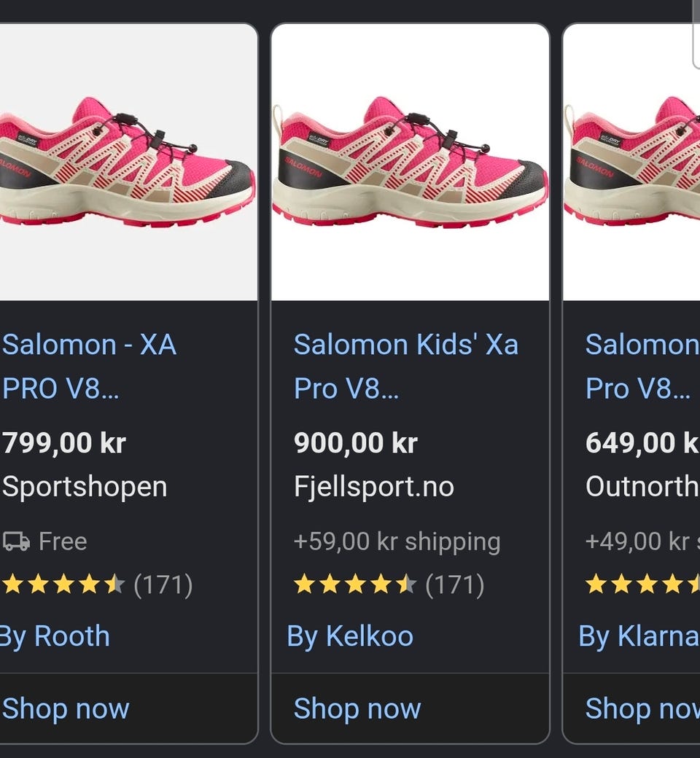
Task: Click 'Shop now' under Sportshopen
Action: pyautogui.click(x=66, y=708)
